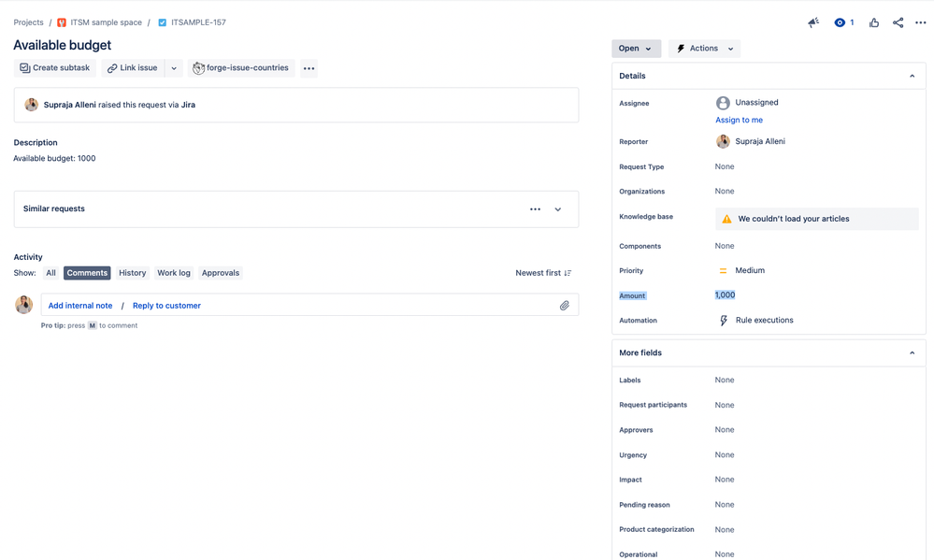Click the feedback megaphone icon
Screen dimensions: 934x560
pyautogui.click(x=813, y=22)
